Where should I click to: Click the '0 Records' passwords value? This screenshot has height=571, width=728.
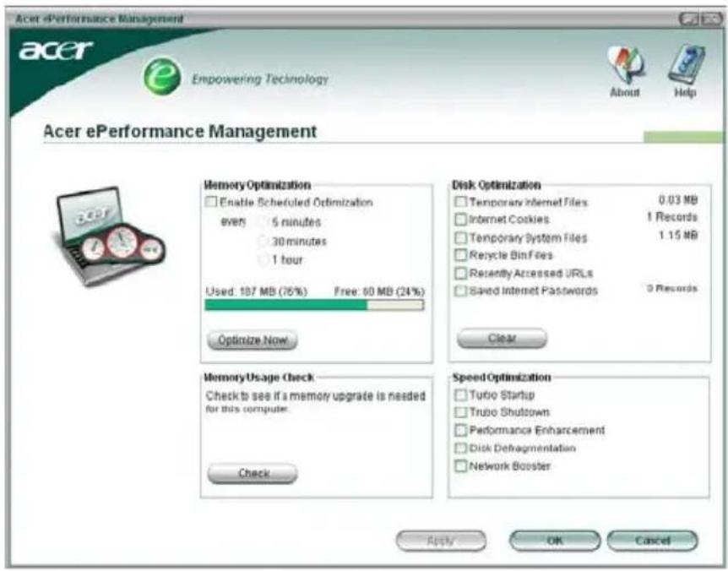(672, 288)
